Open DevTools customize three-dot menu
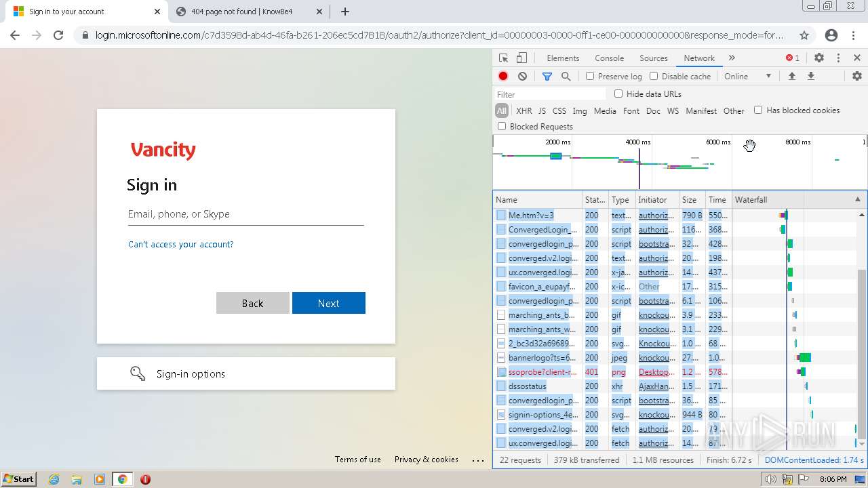This screenshot has height=488, width=868. point(838,58)
